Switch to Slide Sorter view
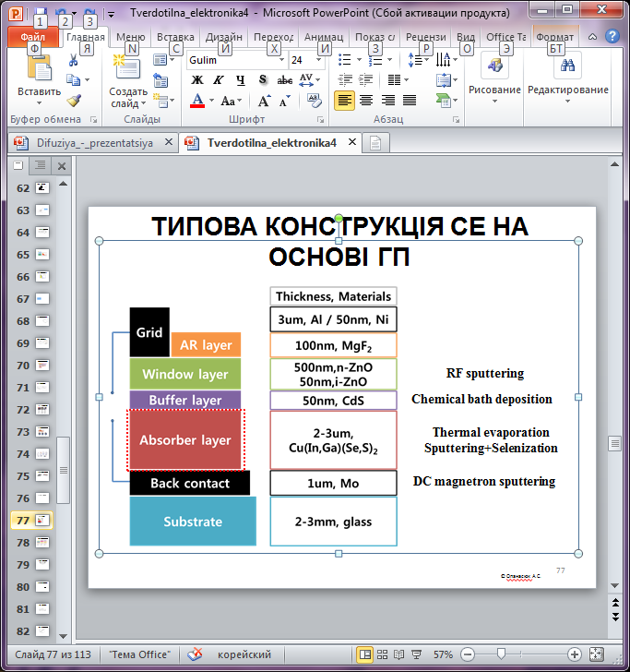The image size is (630, 672). point(383,654)
